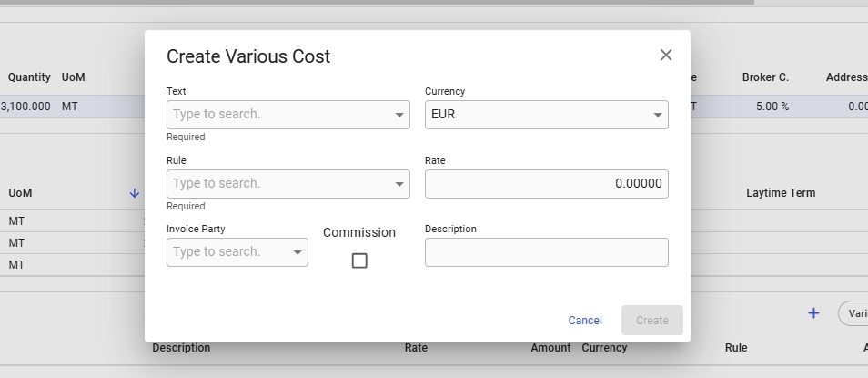Click the Quantity column header

click(x=29, y=77)
